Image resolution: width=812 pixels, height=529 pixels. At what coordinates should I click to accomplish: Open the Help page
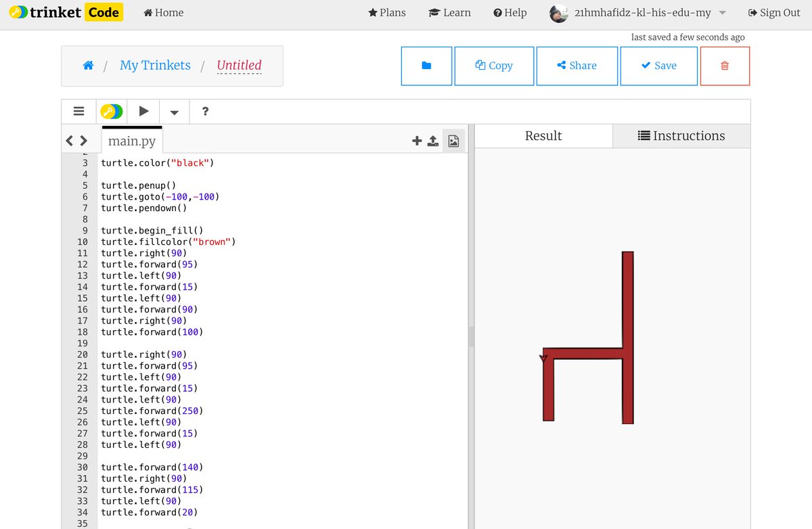510,12
